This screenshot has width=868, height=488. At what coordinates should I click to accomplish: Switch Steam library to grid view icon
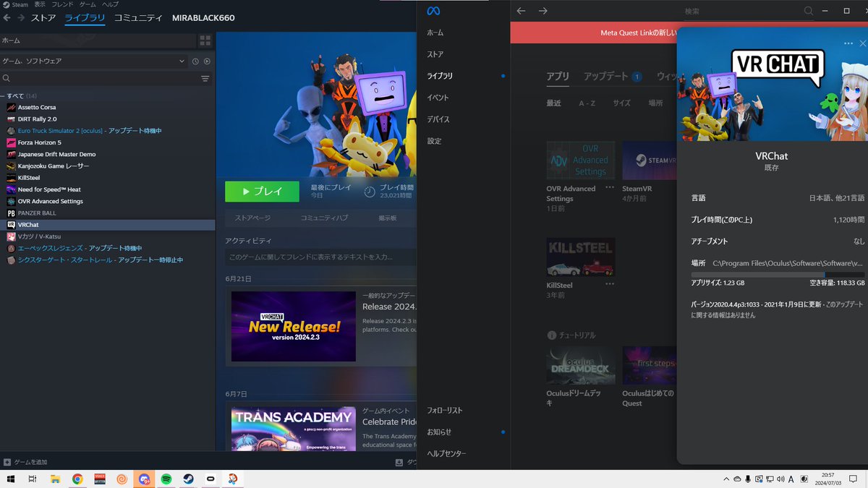[205, 40]
